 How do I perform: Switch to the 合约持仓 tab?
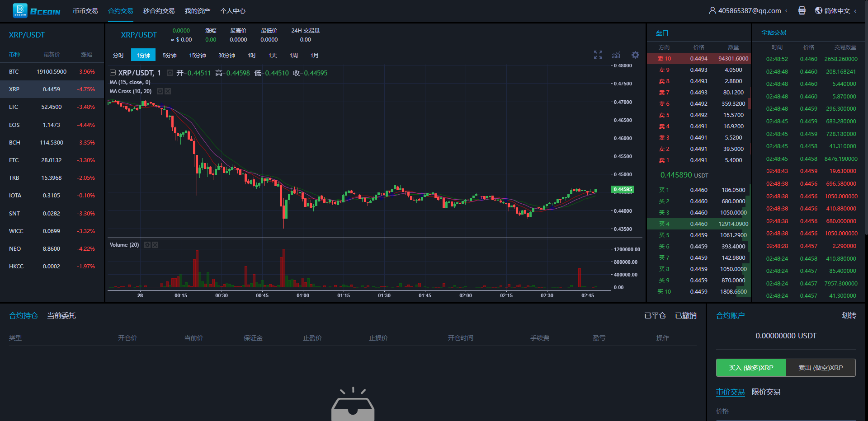[24, 316]
